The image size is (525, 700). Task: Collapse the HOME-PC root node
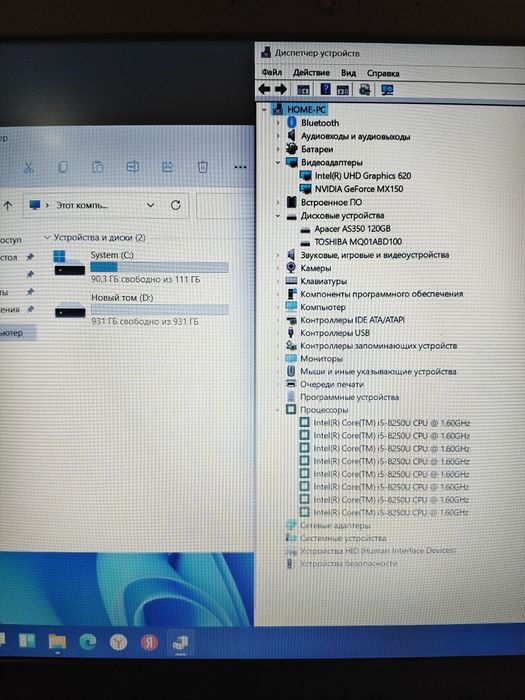(264, 109)
